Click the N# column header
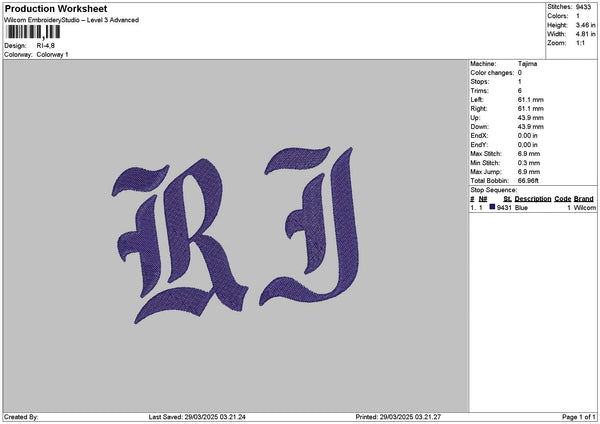Viewport: 600px width, 424px height. pos(483,199)
